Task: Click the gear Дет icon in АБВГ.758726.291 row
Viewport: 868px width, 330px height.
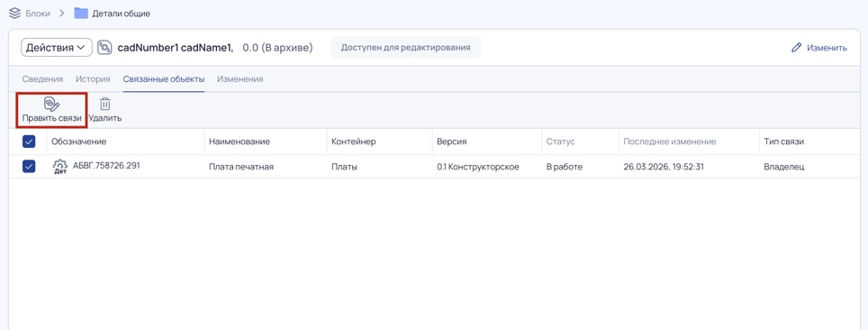Action: click(59, 167)
